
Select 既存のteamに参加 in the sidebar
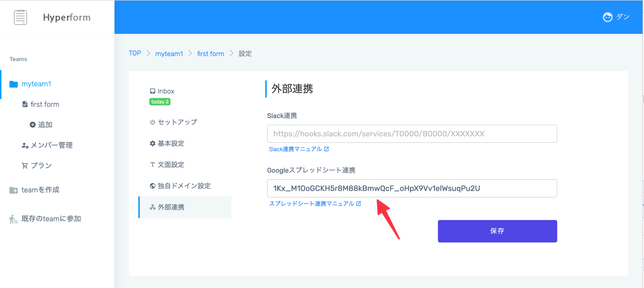(51, 219)
